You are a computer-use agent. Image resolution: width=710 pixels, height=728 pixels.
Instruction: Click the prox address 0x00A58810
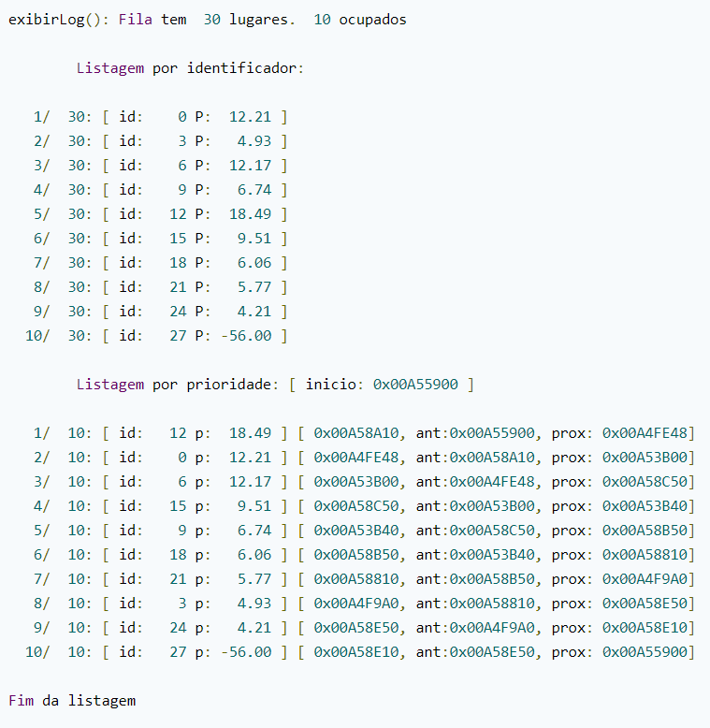pos(645,555)
